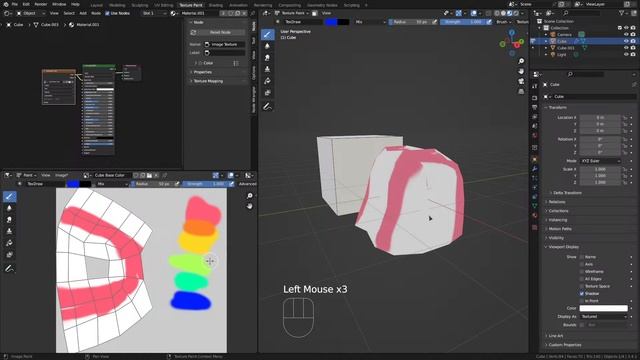Select the Annotate tool in 3D viewport toolbar
Image resolution: width=640 pixels, height=360 pixels.
click(x=267, y=107)
